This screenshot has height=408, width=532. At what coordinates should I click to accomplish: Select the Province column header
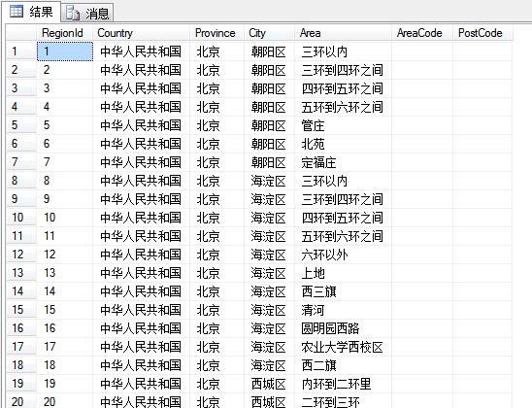[x=216, y=33]
